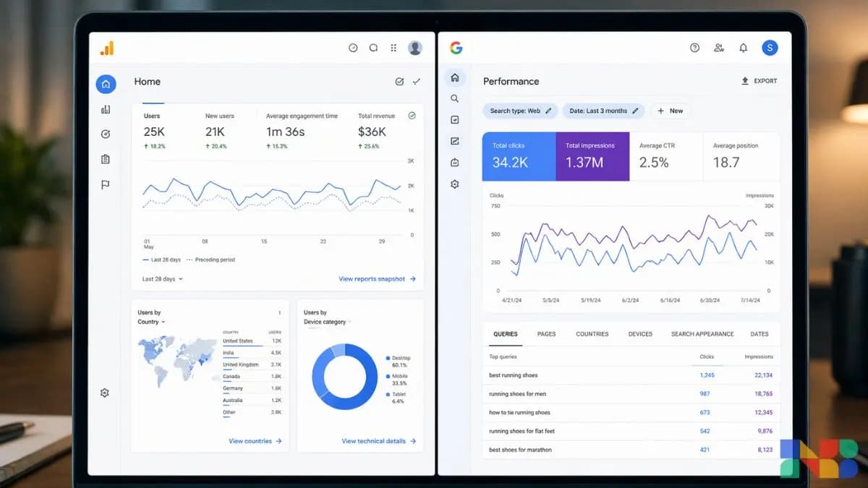This screenshot has height=488, width=868.
Task: Open Reports bar chart icon in Analytics sidebar
Action: pos(106,109)
